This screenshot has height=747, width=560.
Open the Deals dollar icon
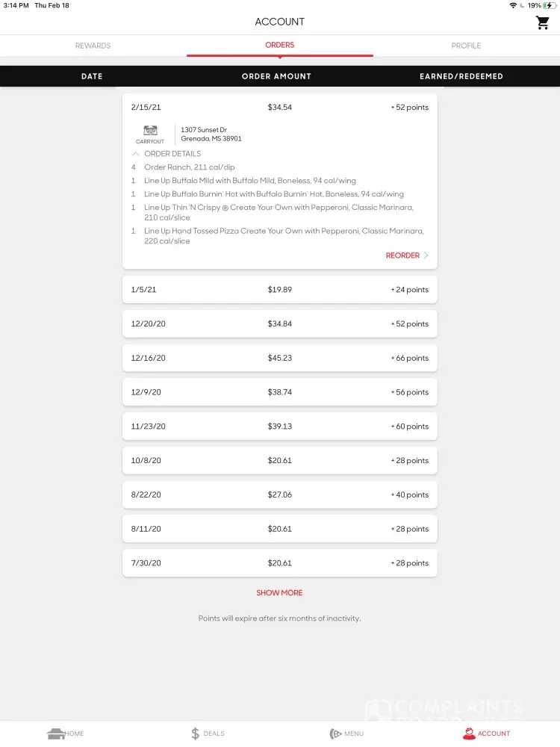(x=196, y=734)
